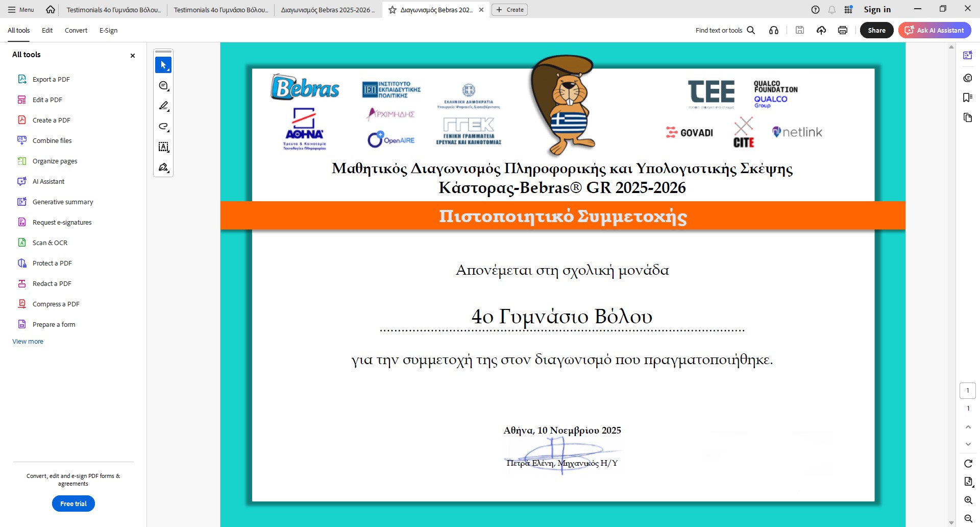Open the bookmarks panel icon
This screenshot has height=527, width=980.
[x=967, y=98]
